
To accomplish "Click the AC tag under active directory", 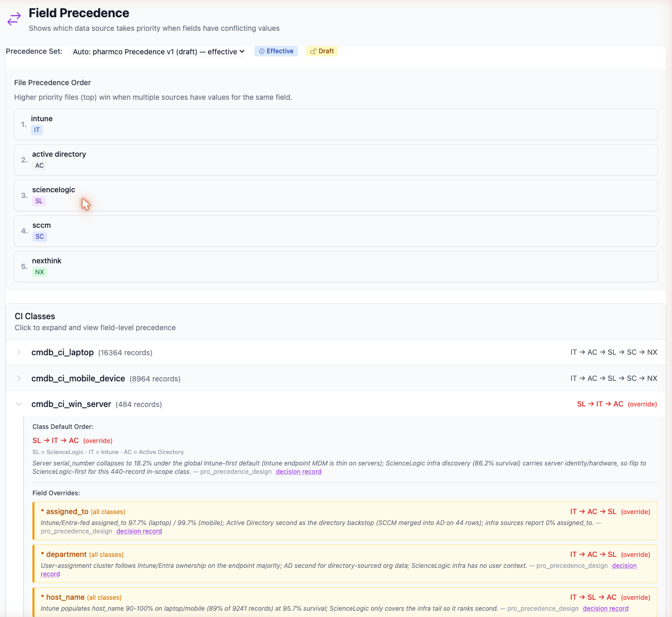I will tap(40, 166).
